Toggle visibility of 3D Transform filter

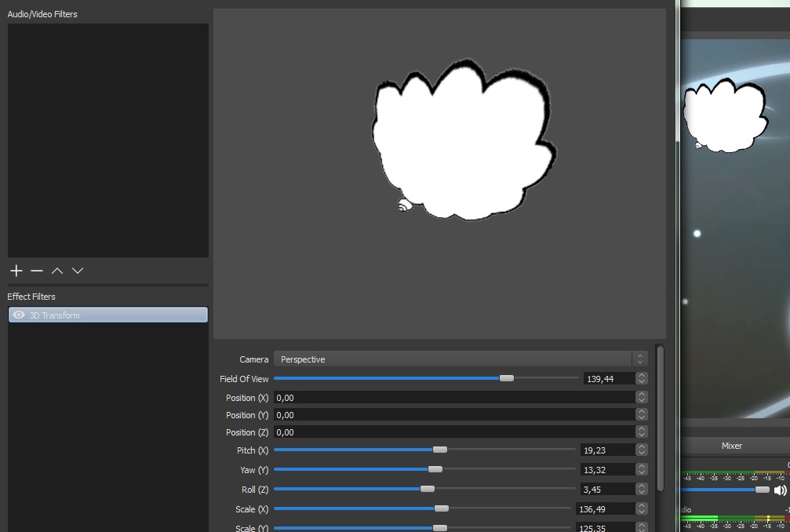click(x=20, y=315)
